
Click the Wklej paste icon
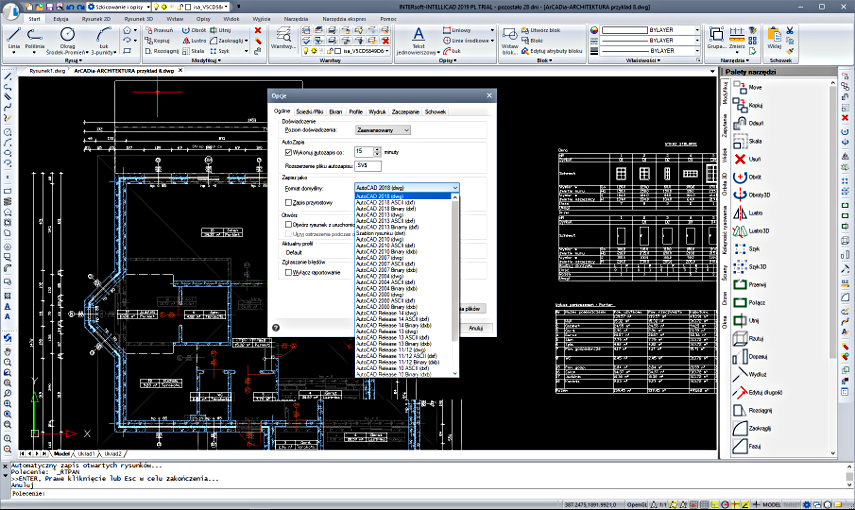click(774, 38)
